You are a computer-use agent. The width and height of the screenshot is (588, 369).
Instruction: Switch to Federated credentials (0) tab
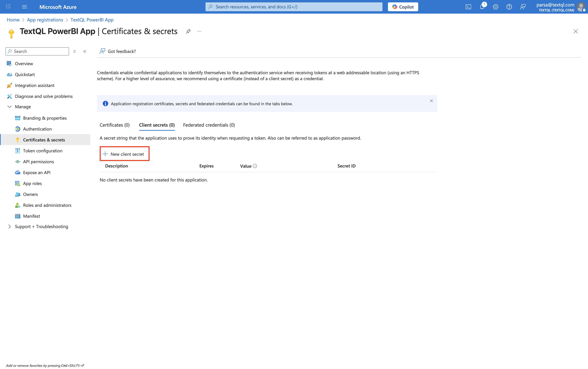coord(209,125)
